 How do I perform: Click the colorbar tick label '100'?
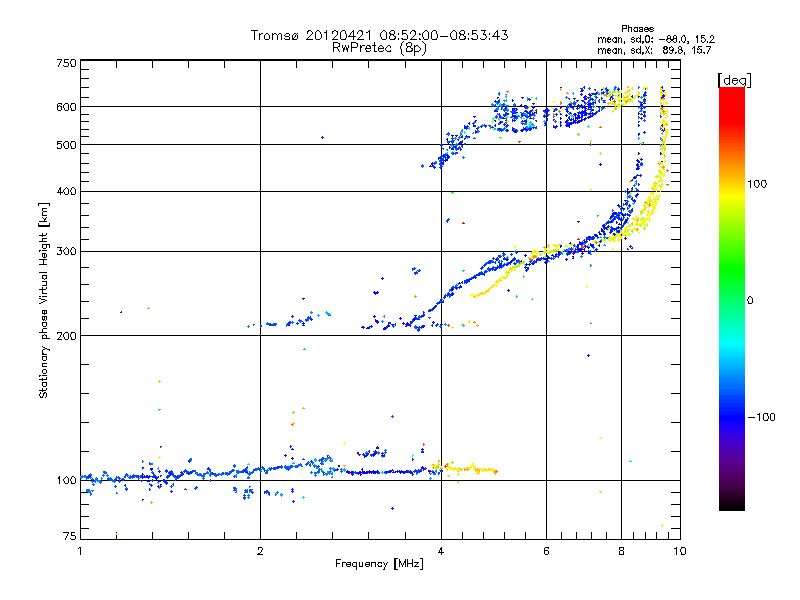pos(757,184)
